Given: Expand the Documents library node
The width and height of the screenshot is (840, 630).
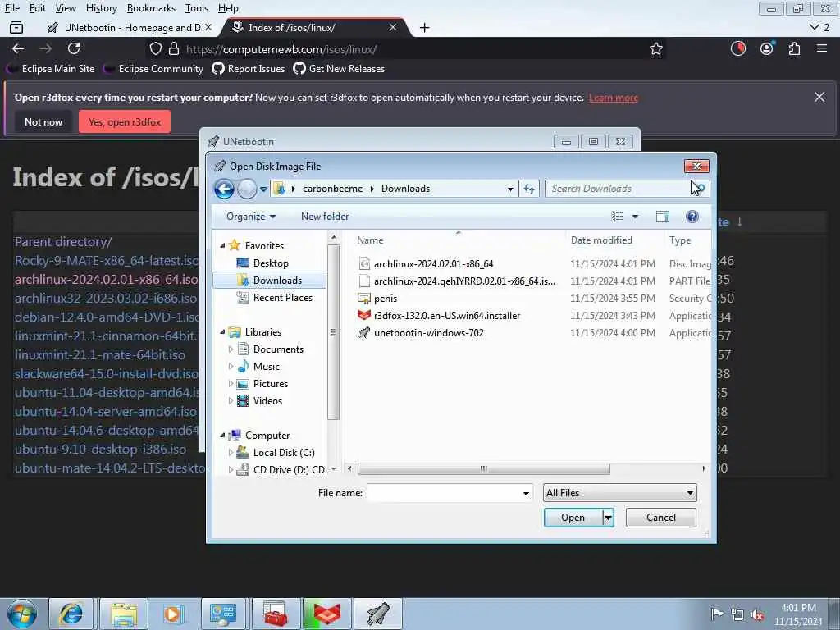Looking at the screenshot, I should click(231, 349).
